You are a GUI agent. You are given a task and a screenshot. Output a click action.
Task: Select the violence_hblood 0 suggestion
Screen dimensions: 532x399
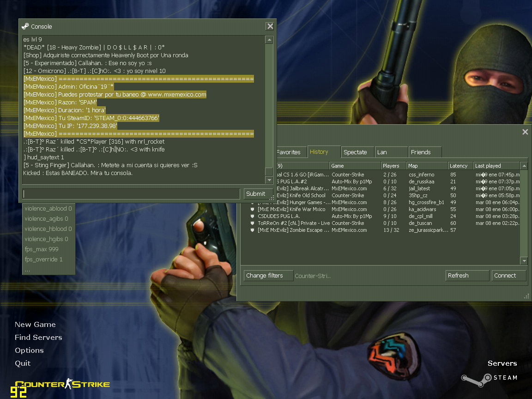tap(48, 229)
